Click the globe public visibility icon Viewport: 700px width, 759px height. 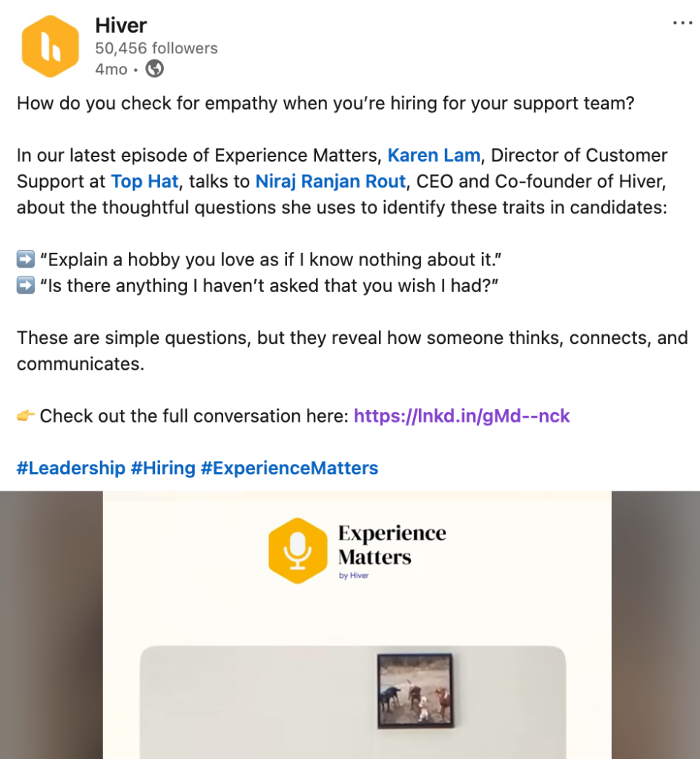pyautogui.click(x=154, y=70)
